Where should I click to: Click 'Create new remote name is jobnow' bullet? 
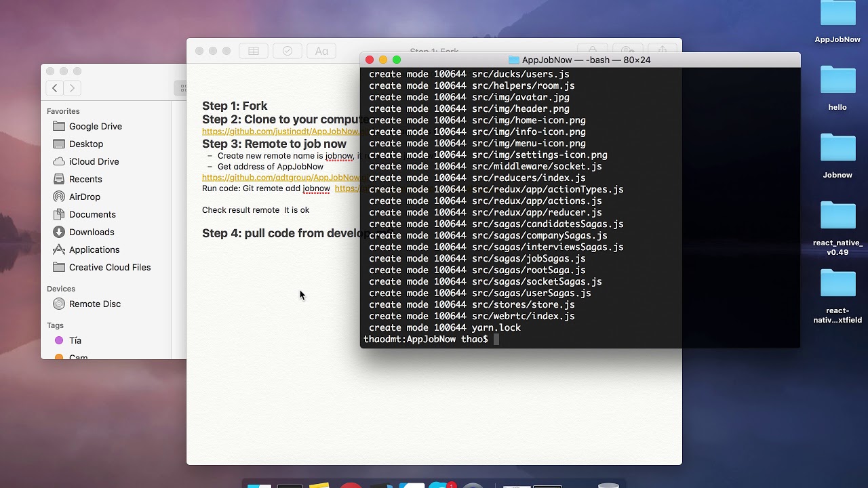tap(285, 156)
